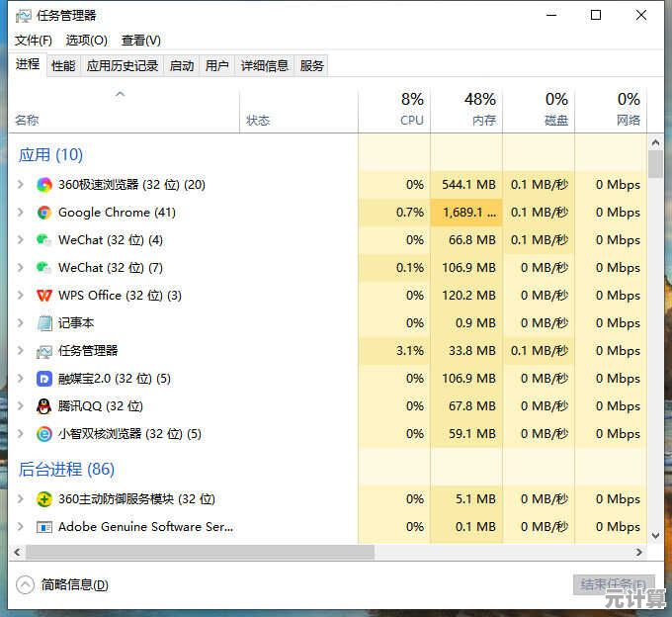Expand the 360主动防御服务模块 row

click(x=20, y=499)
